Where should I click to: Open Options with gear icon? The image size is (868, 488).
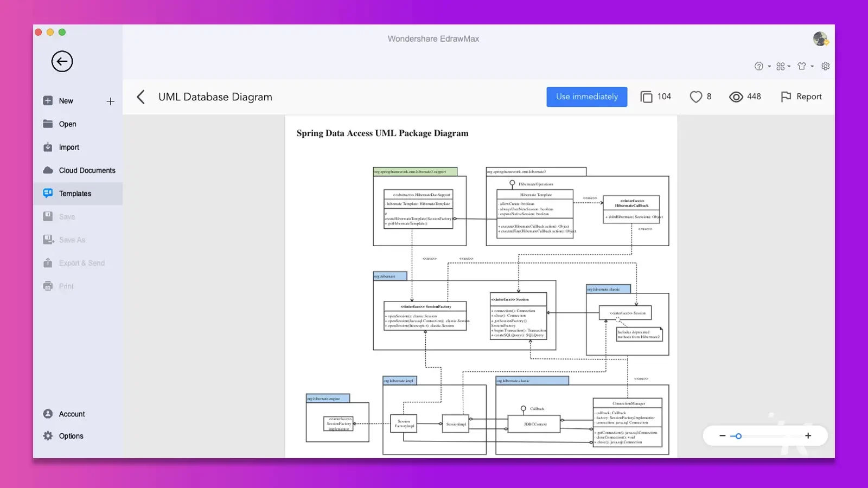(71, 436)
